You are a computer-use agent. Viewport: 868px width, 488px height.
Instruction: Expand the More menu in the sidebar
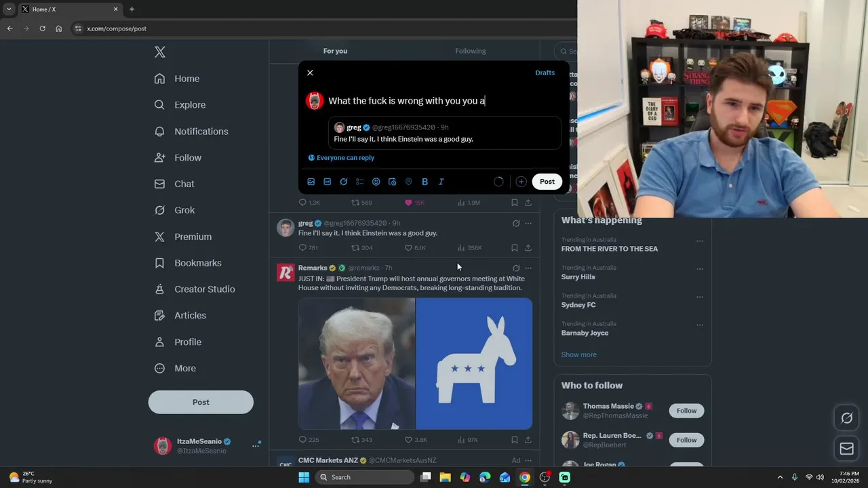pyautogui.click(x=175, y=369)
